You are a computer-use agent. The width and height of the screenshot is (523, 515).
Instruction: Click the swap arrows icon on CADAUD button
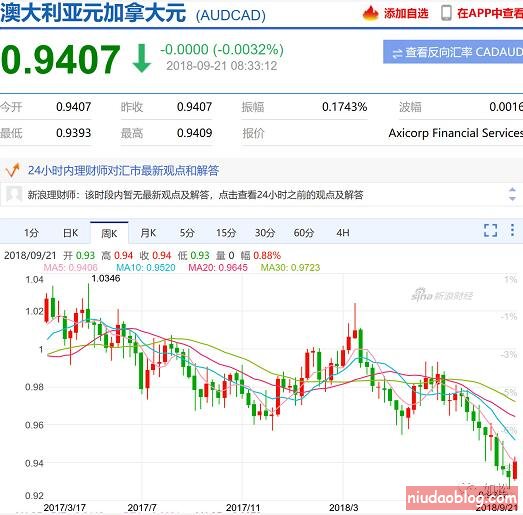point(397,53)
